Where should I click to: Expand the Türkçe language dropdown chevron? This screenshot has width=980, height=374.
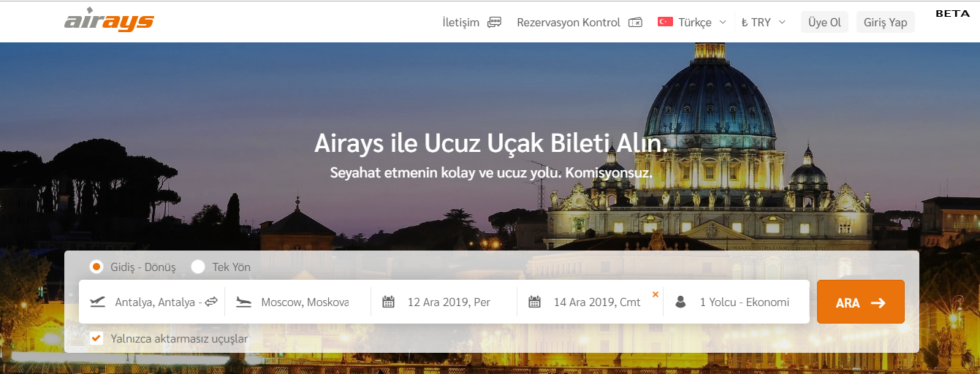pyautogui.click(x=723, y=22)
